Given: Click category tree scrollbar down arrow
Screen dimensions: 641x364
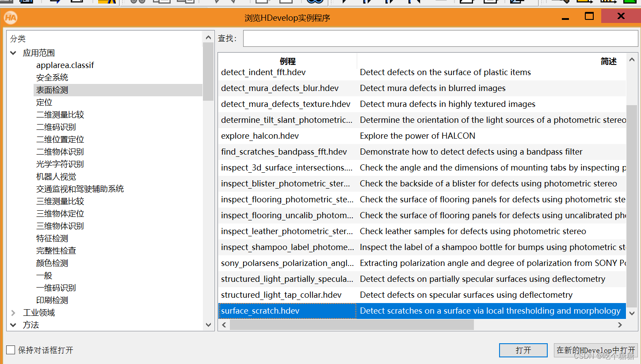Looking at the screenshot, I should (208, 325).
